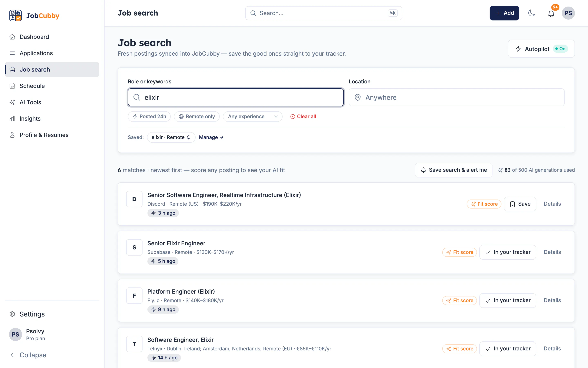Click the Telnyx T company logo

point(134,344)
